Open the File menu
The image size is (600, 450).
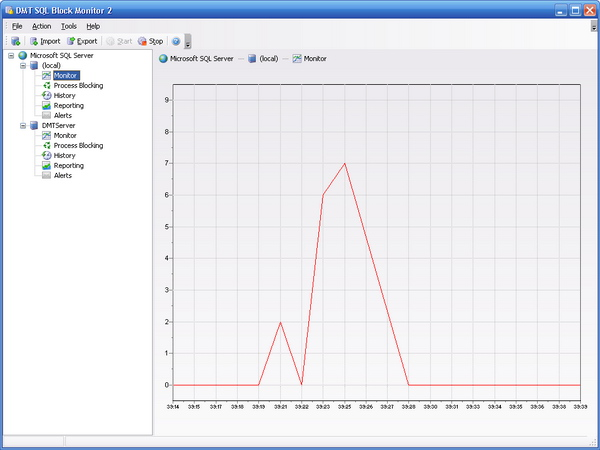coord(17,26)
